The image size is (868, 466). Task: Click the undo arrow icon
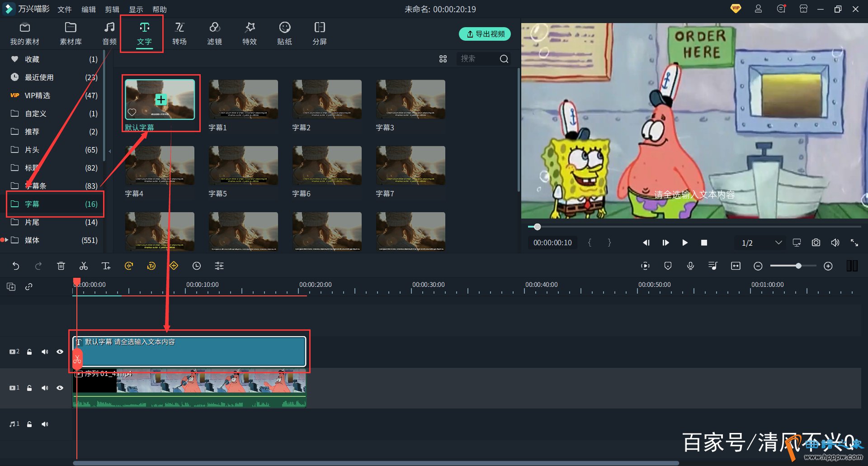[x=16, y=266]
